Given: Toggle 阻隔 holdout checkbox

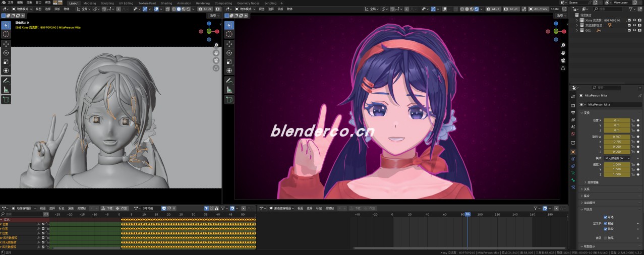Looking at the screenshot, I should (x=605, y=238).
